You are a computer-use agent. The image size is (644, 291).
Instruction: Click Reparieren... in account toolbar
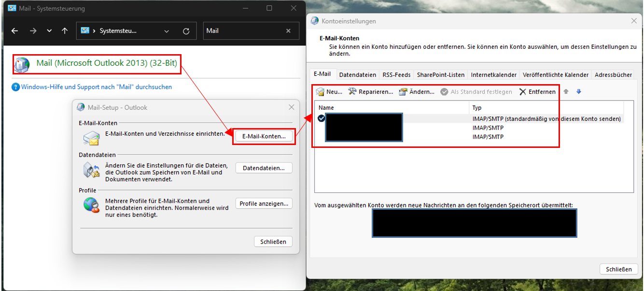[x=371, y=92]
